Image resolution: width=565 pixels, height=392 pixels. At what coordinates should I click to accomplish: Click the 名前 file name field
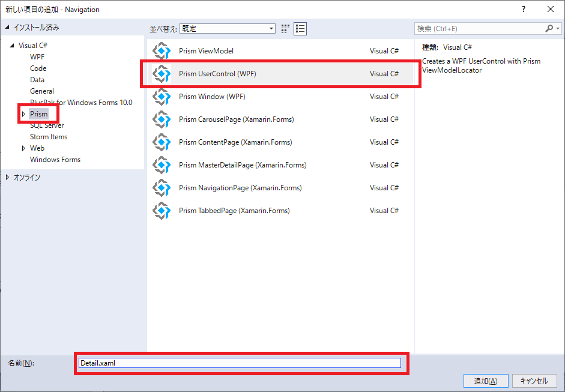[240, 363]
